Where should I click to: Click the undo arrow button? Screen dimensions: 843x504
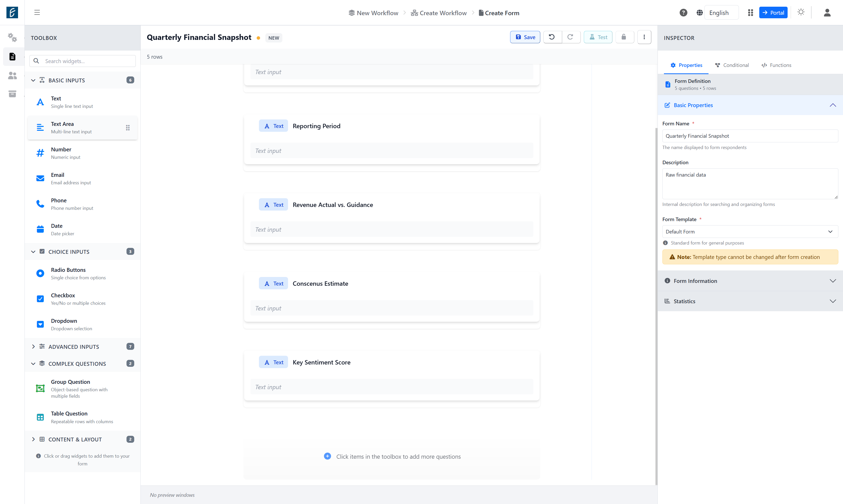click(x=552, y=37)
